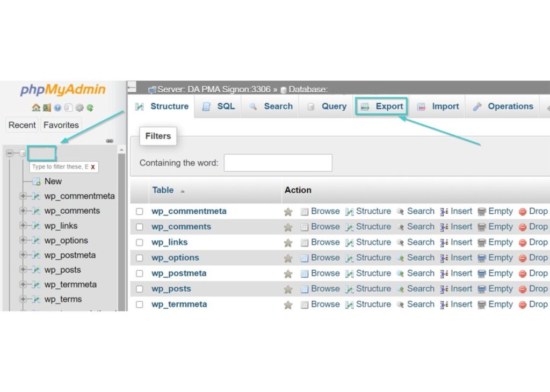This screenshot has height=392, width=550.
Task: Drop the wp_posts table
Action: [x=533, y=289]
